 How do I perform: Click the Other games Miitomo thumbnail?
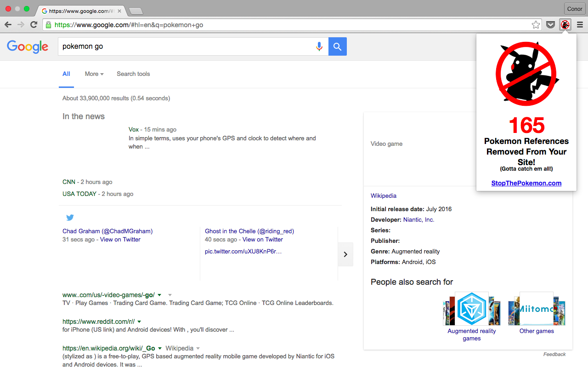(537, 309)
